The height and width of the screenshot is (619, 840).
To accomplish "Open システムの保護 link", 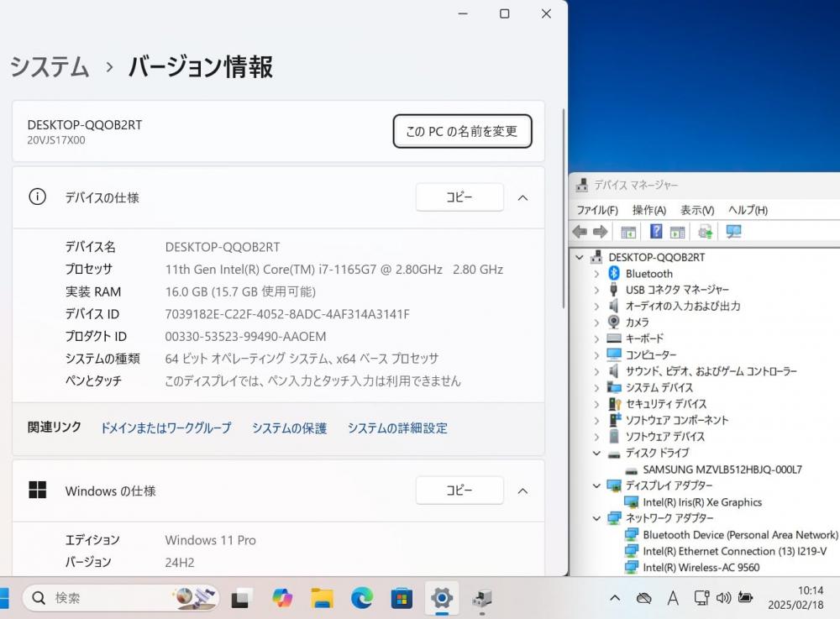I will pos(289,428).
